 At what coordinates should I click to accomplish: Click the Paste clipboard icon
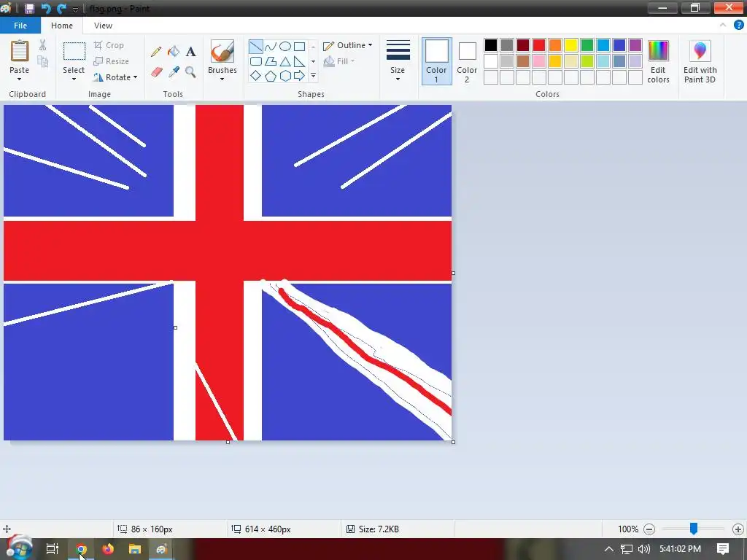pyautogui.click(x=20, y=51)
